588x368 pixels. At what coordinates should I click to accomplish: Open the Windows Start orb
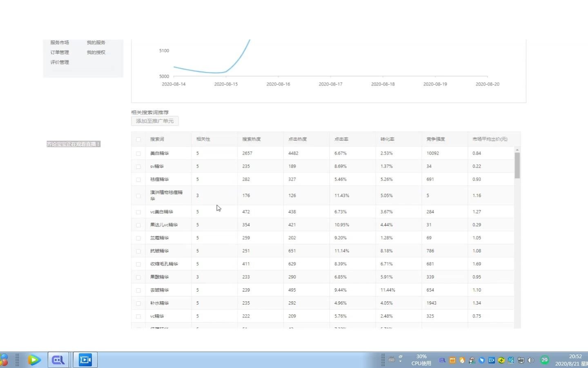pos(3,360)
